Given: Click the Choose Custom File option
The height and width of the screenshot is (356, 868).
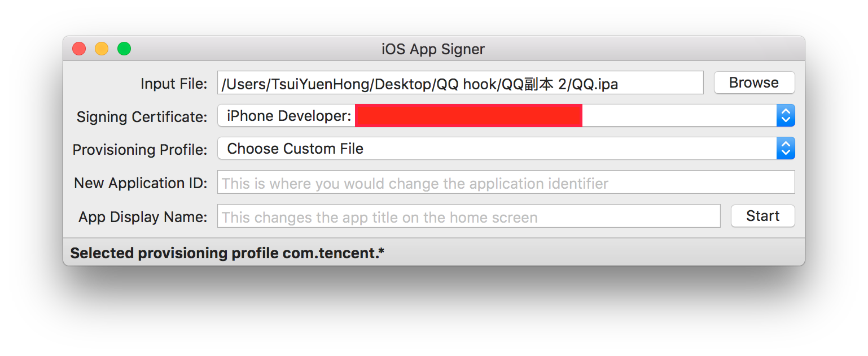Looking at the screenshot, I should (x=295, y=149).
